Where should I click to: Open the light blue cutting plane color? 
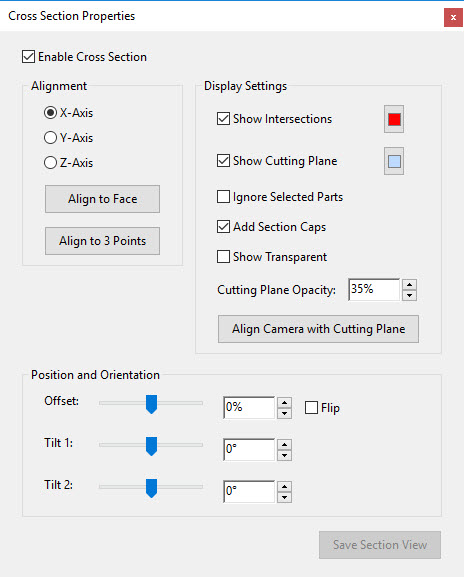[394, 161]
